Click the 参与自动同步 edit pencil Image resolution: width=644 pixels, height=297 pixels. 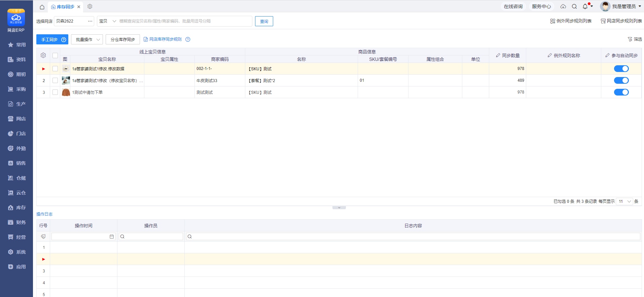(x=607, y=55)
